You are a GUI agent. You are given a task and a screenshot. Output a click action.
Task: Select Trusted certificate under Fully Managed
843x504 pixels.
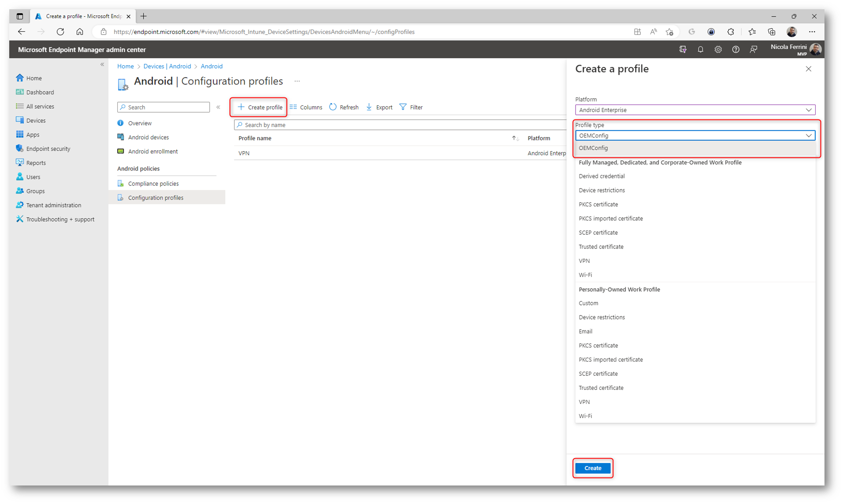(x=695, y=247)
